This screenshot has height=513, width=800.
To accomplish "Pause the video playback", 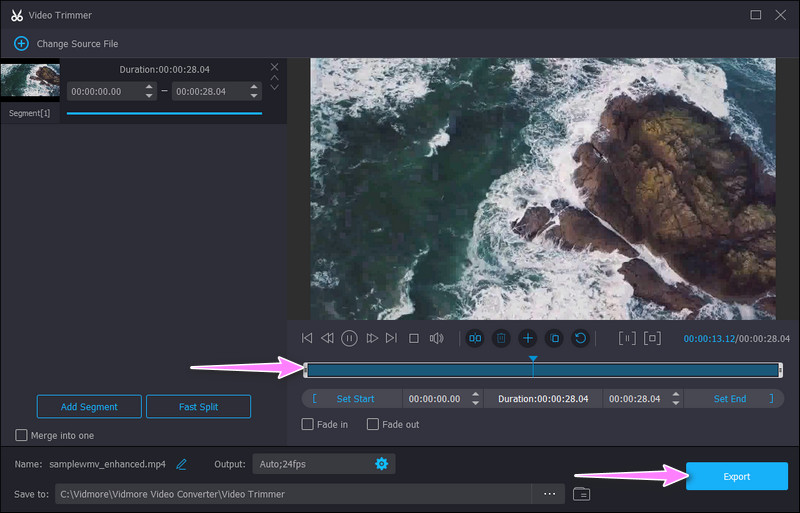I will tap(349, 339).
